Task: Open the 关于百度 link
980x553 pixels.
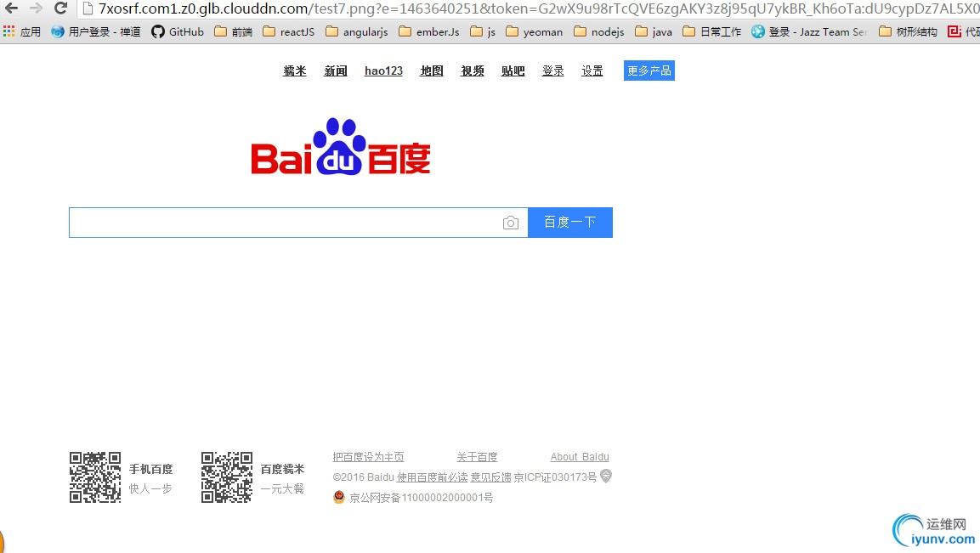Action: (x=477, y=457)
